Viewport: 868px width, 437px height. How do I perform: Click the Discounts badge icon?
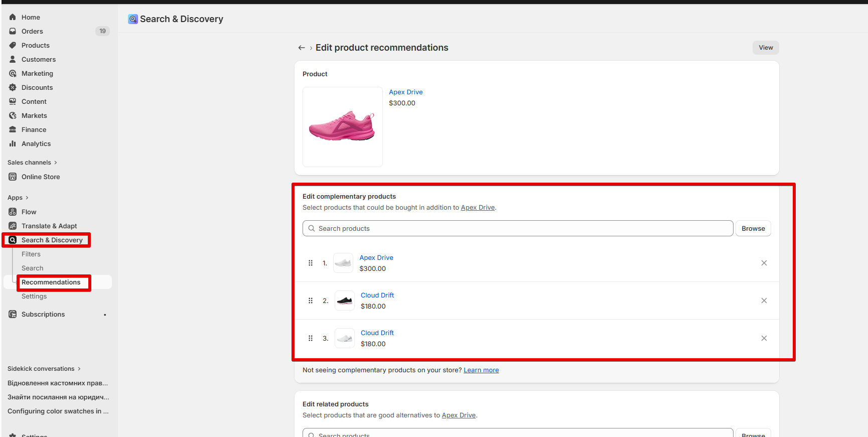click(13, 87)
